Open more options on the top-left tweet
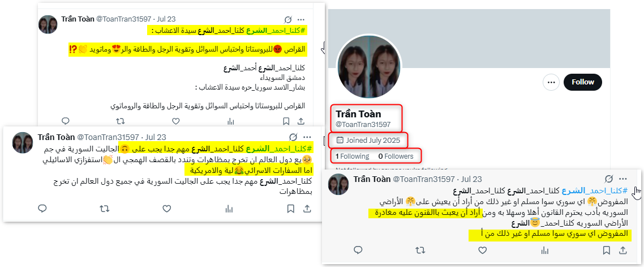This screenshot has width=644, height=267. point(301,19)
